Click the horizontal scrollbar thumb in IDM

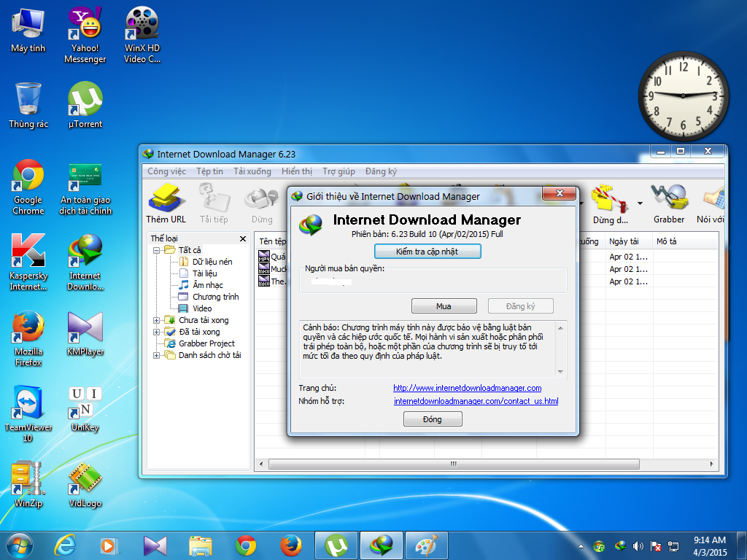tap(454, 464)
